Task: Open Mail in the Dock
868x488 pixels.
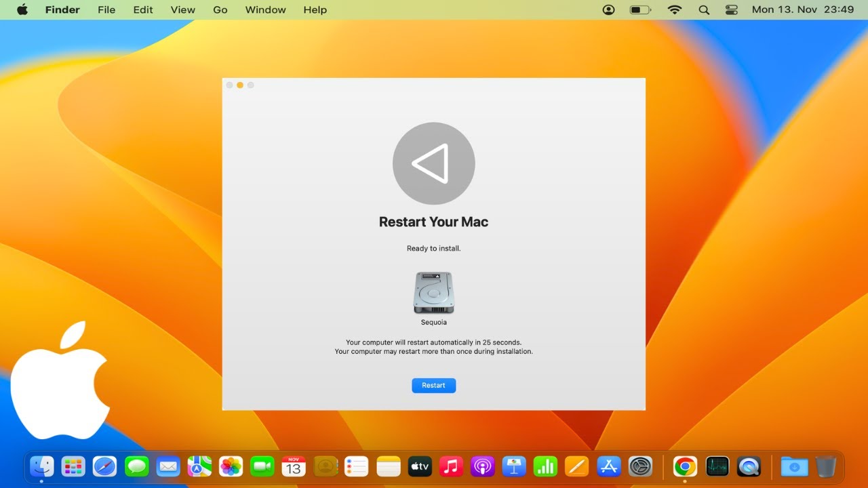Action: point(167,466)
